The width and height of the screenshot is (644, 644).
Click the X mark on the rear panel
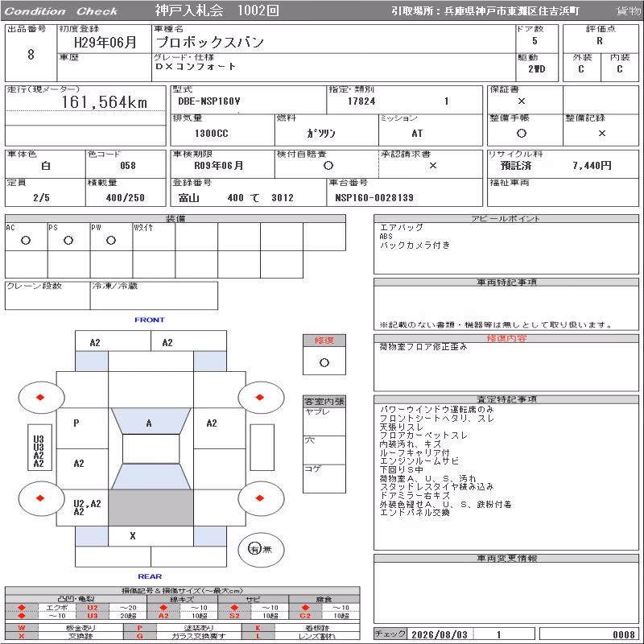pyautogui.click(x=133, y=535)
